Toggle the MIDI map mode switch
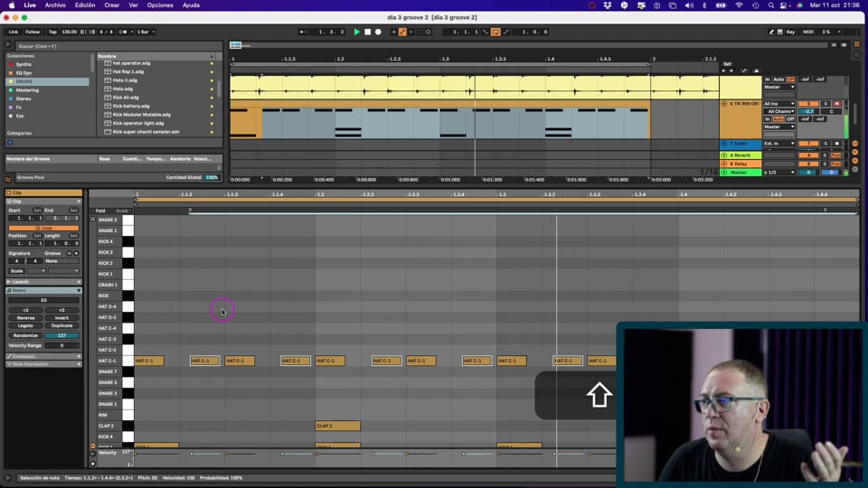 808,33
